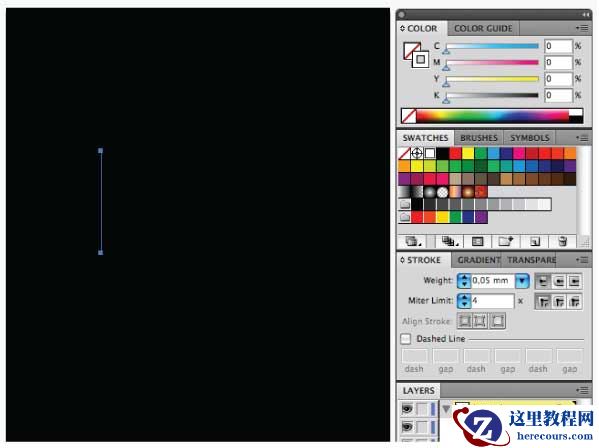Toggle the lock column of top layer
The width and height of the screenshot is (599, 448).
tap(422, 409)
